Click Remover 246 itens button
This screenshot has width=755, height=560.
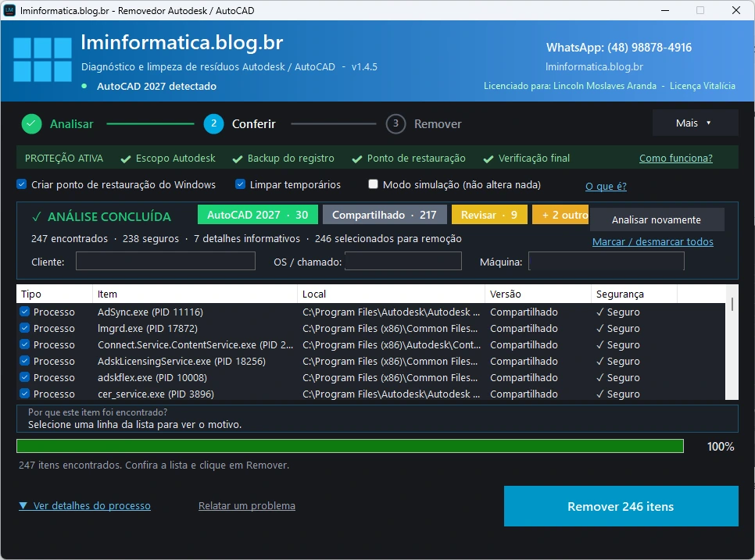pyautogui.click(x=621, y=506)
